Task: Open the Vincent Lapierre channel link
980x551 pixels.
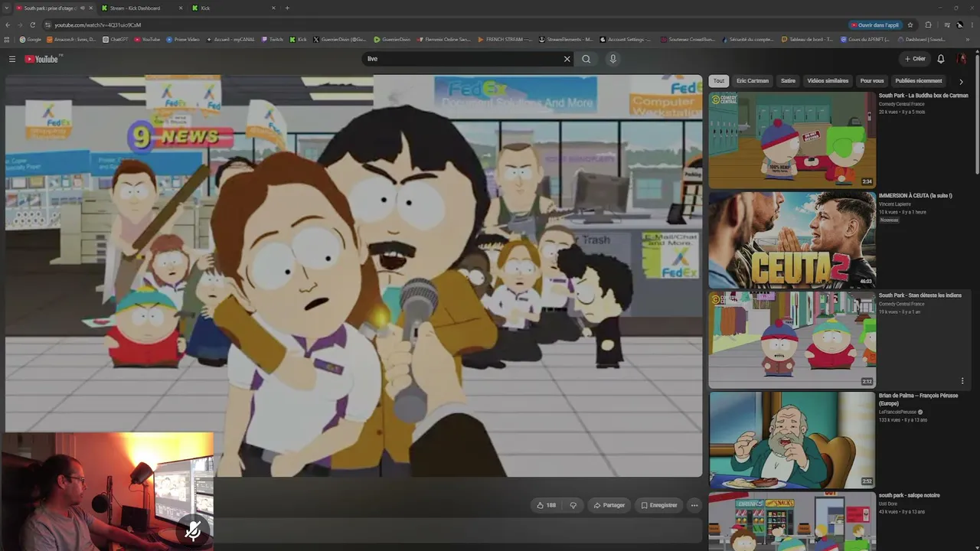Action: 895,204
